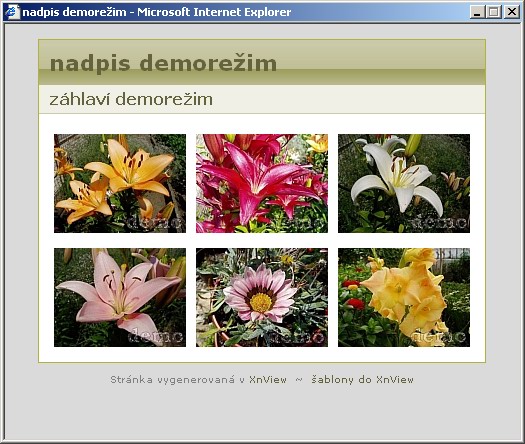This screenshot has width=525, height=444.
Task: Open the red lily thumbnail
Action: [262, 183]
